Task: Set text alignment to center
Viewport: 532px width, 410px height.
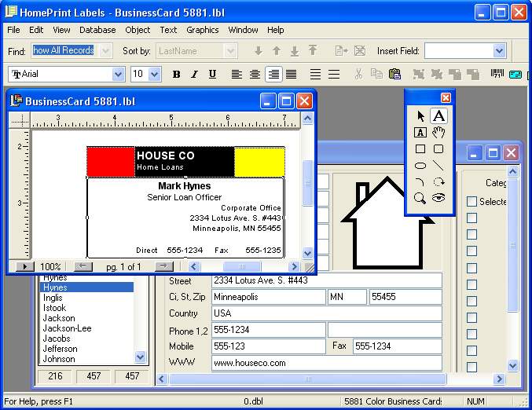Action: click(x=255, y=75)
